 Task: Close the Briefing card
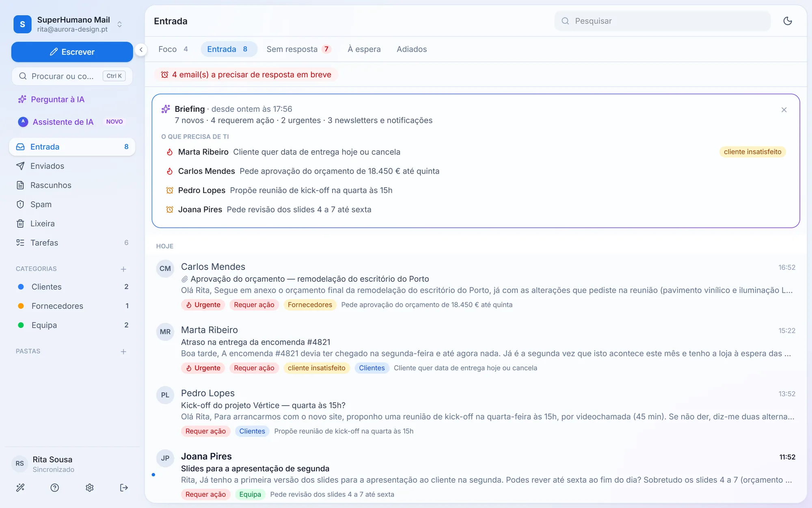coord(784,110)
